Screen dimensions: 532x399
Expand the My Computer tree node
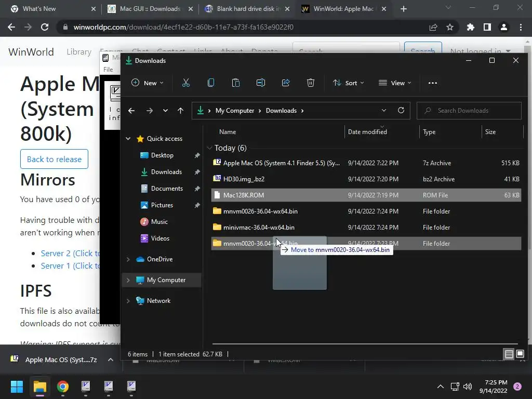point(128,280)
